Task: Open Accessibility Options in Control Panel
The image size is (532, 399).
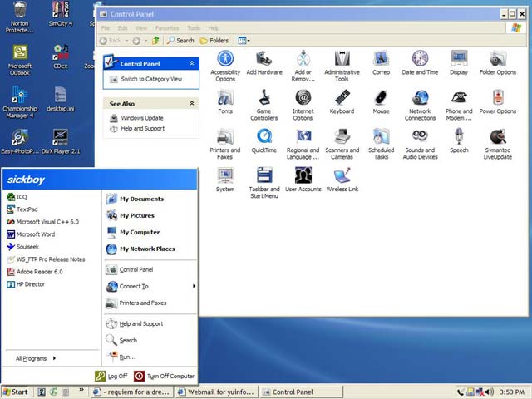Action: [x=225, y=66]
